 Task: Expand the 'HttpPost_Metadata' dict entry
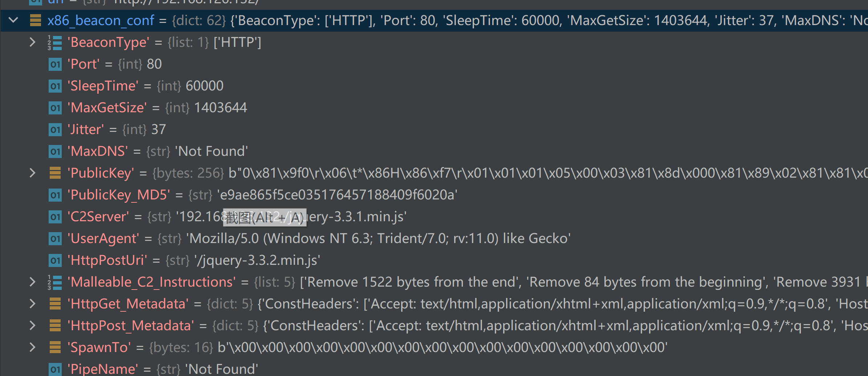coord(32,326)
